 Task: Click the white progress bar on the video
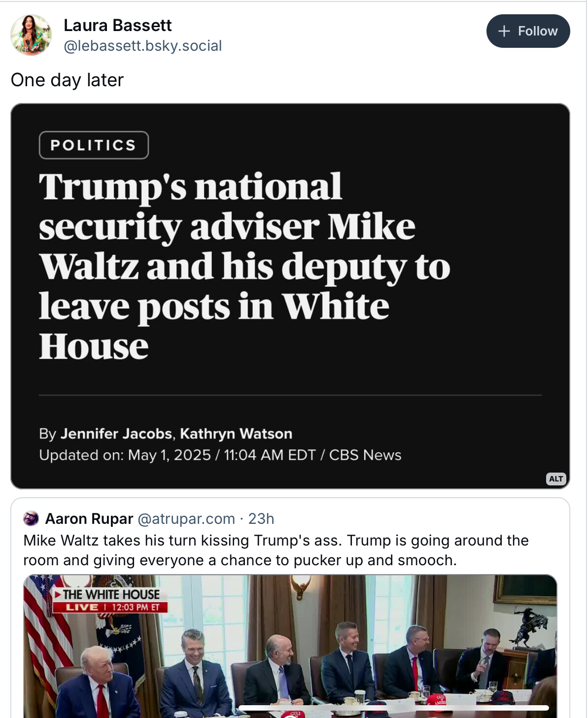coord(393,708)
